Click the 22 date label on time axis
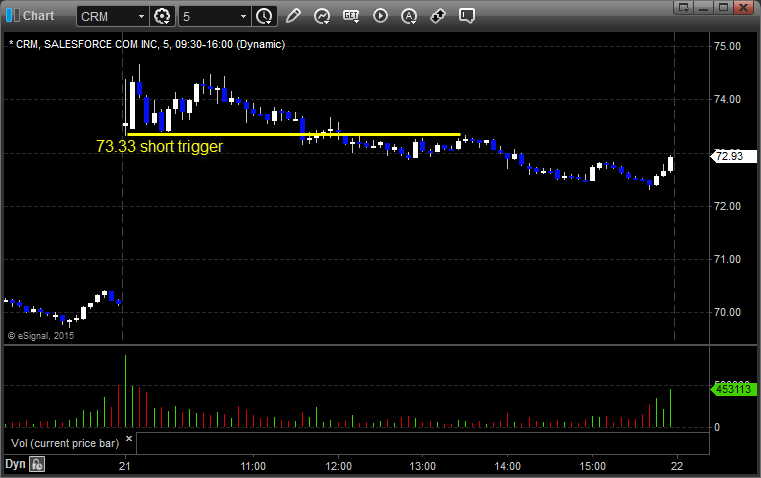 [x=677, y=466]
